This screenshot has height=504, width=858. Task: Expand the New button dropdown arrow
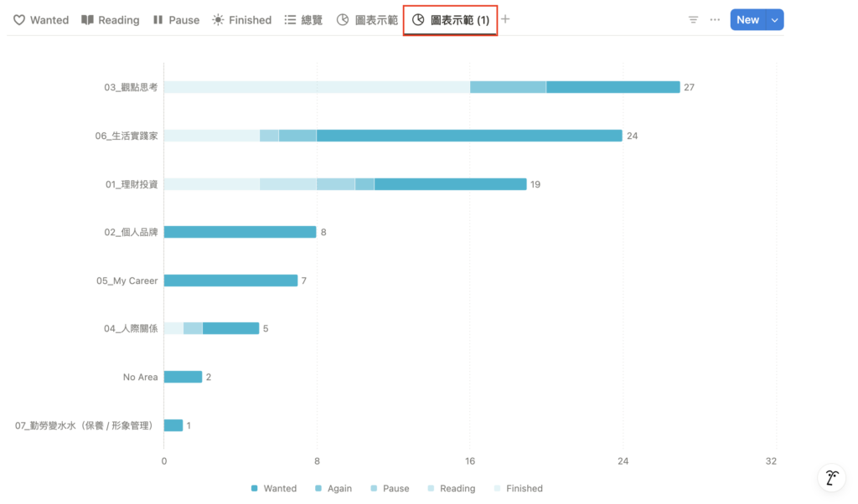pos(774,20)
